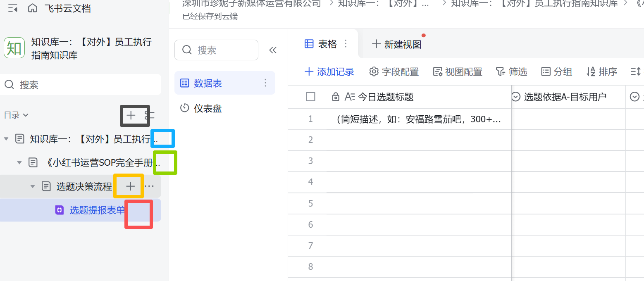Collapse the 选题决策流程 tree node
The height and width of the screenshot is (281, 644).
point(33,186)
